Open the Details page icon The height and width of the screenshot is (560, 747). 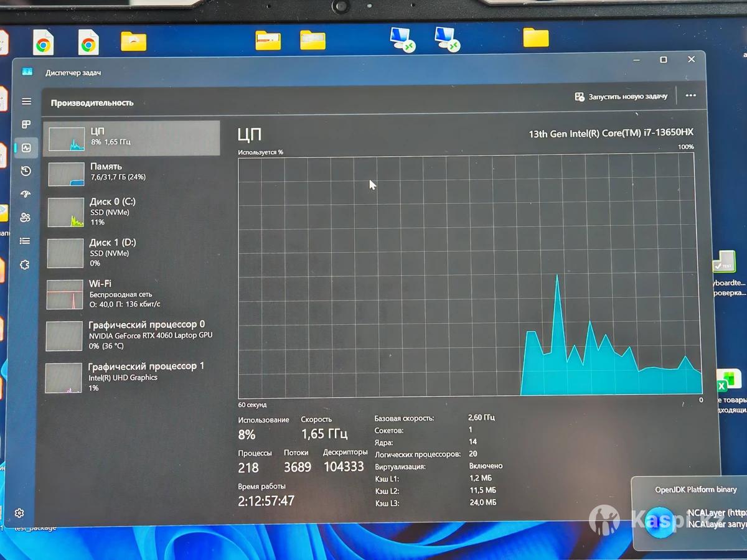(x=25, y=241)
